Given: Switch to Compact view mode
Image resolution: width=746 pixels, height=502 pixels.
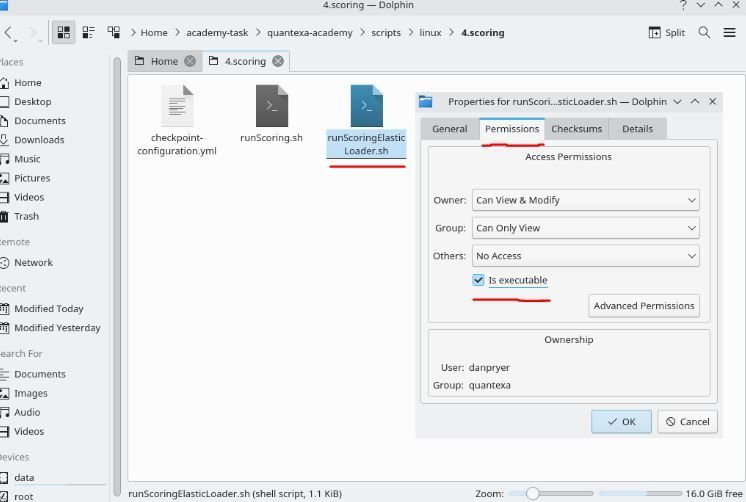Looking at the screenshot, I should (88, 32).
